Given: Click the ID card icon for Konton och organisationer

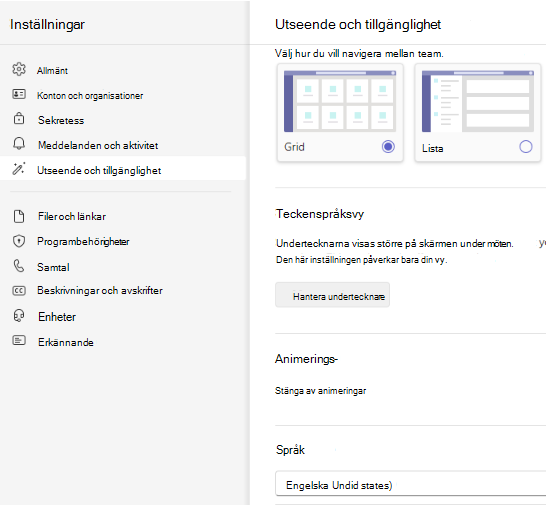Looking at the screenshot, I should (19, 94).
